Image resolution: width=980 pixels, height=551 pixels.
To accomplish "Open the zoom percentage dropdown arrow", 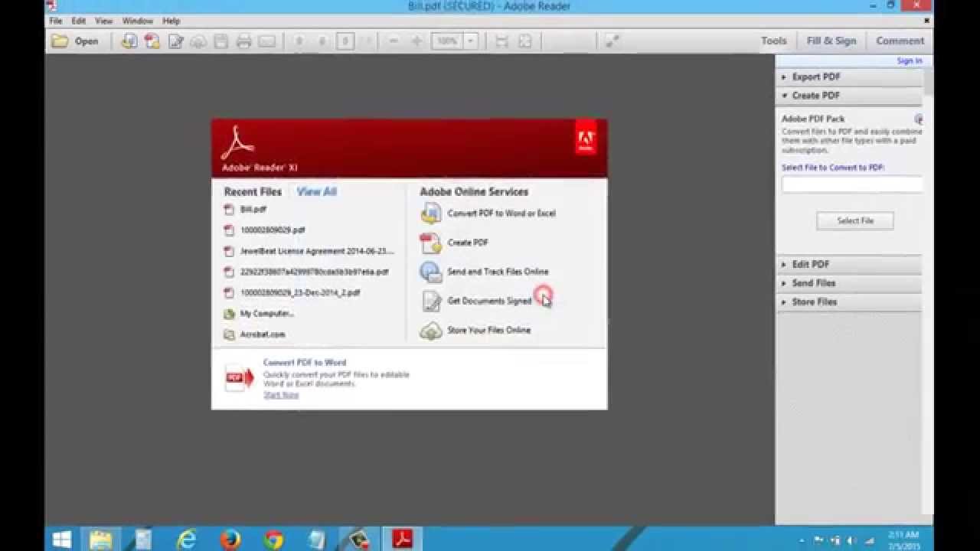I will (472, 41).
